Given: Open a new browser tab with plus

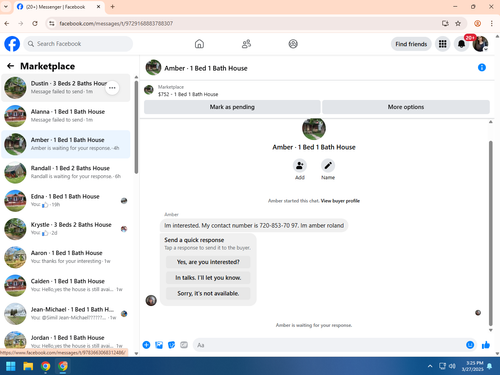Looking at the screenshot, I should [112, 7].
